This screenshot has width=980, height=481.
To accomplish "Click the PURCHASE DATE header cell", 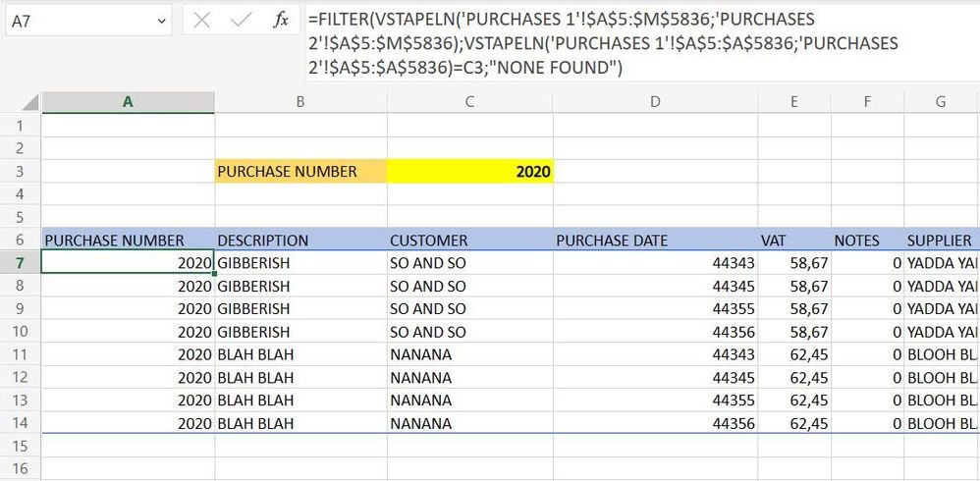I will click(655, 240).
